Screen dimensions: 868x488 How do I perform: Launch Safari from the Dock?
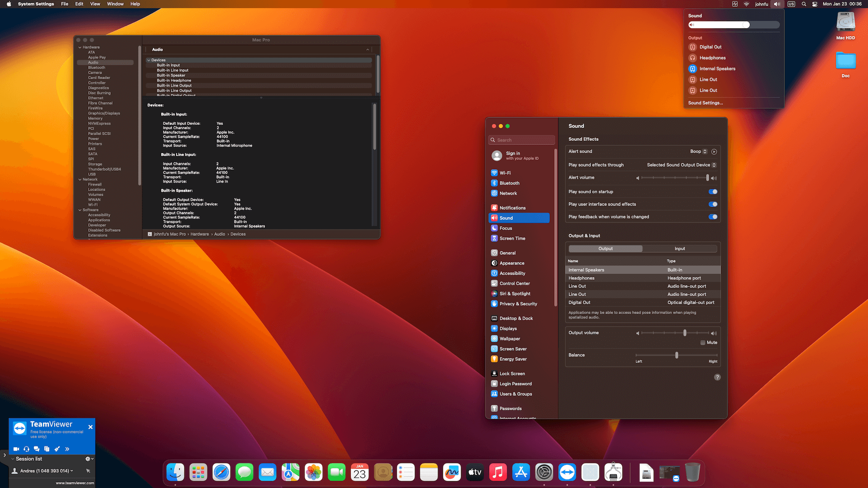pos(222,473)
